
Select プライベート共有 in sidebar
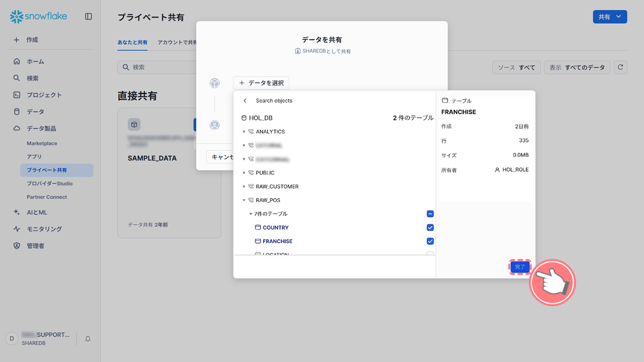57,170
